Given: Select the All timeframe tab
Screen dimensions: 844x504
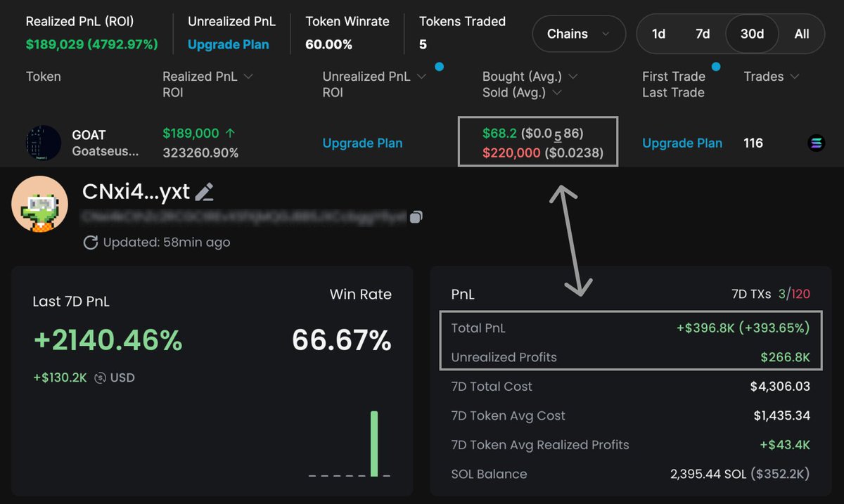Looking at the screenshot, I should pyautogui.click(x=802, y=33).
